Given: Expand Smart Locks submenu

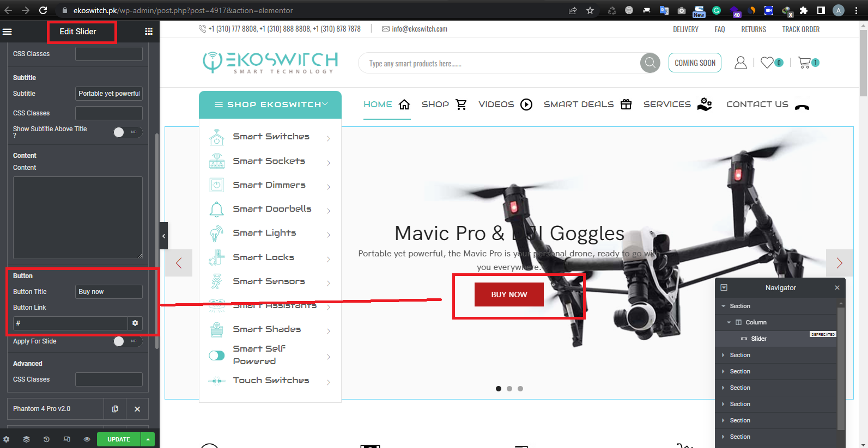Looking at the screenshot, I should pos(329,259).
